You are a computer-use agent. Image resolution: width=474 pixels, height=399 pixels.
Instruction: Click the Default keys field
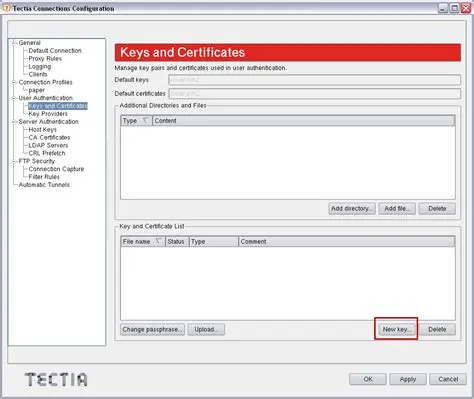click(315, 80)
